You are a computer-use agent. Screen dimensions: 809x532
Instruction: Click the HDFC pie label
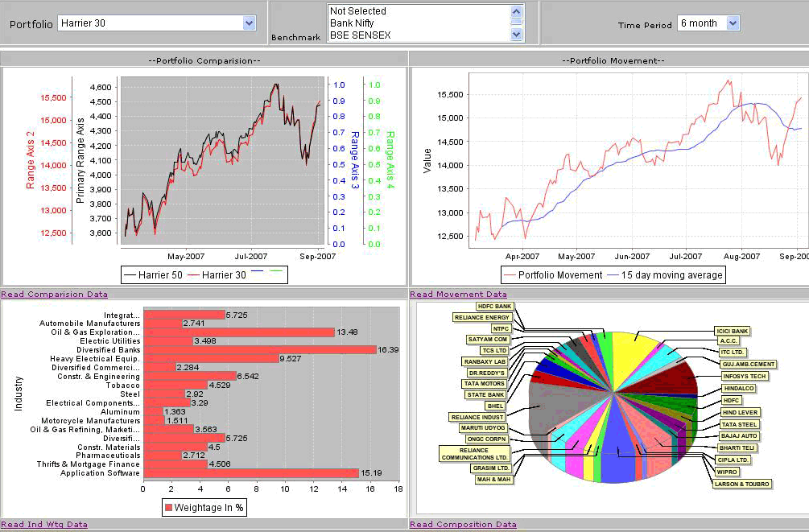click(x=731, y=401)
